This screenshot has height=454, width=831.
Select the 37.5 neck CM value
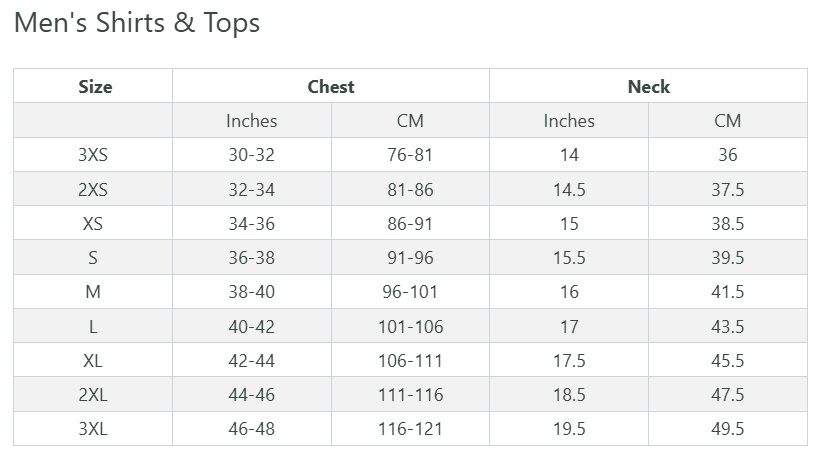click(727, 190)
